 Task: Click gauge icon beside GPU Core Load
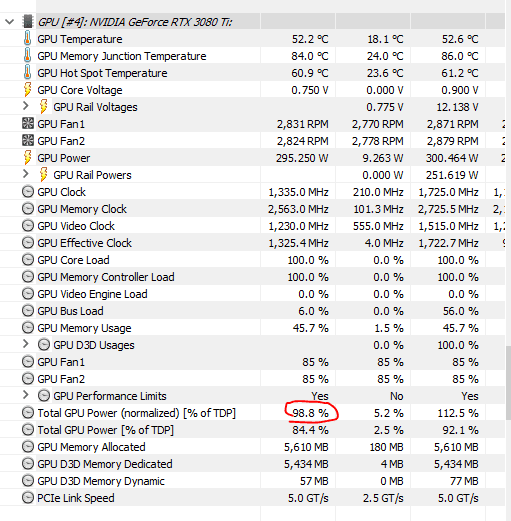point(28,260)
